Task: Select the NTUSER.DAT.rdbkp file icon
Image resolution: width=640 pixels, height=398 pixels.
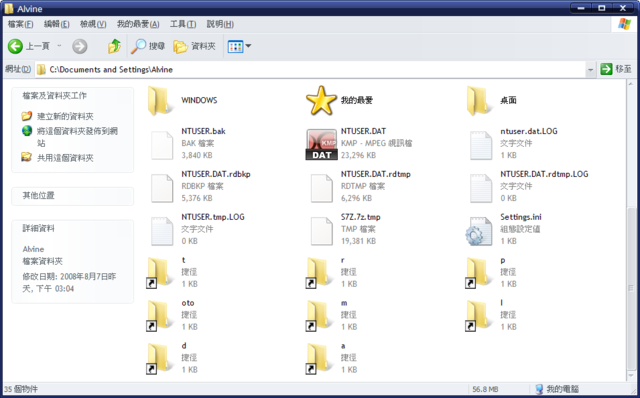Action: 162,188
